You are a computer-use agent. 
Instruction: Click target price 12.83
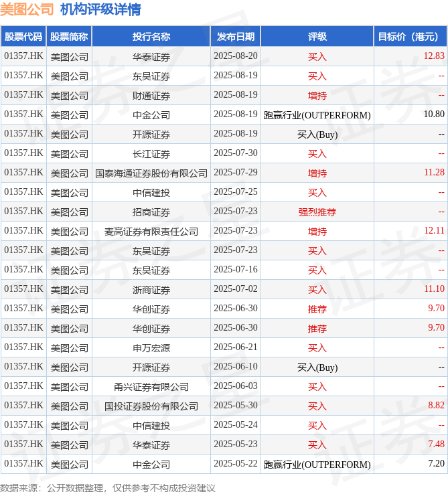(434, 56)
